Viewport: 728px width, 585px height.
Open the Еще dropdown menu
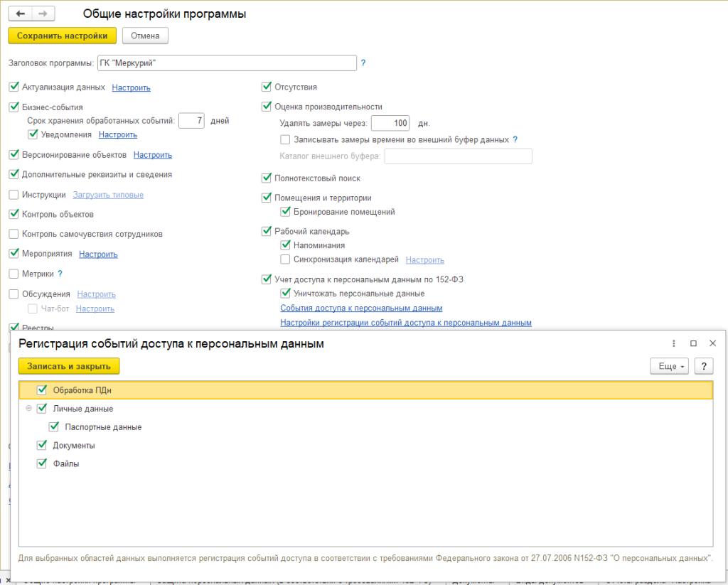tap(670, 366)
